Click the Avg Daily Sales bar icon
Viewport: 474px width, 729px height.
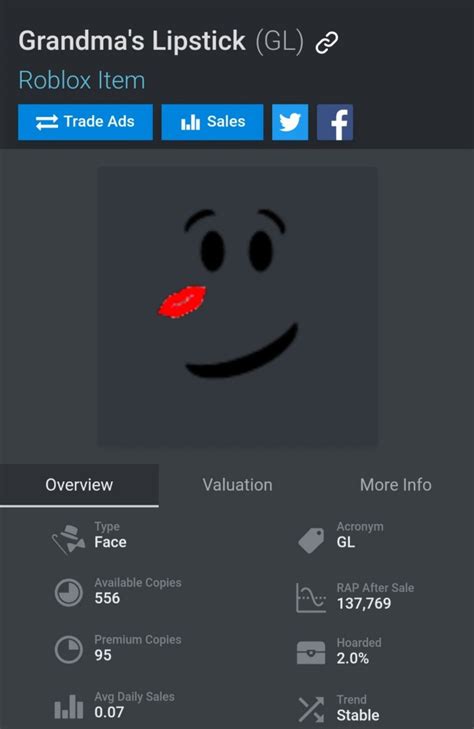(69, 706)
